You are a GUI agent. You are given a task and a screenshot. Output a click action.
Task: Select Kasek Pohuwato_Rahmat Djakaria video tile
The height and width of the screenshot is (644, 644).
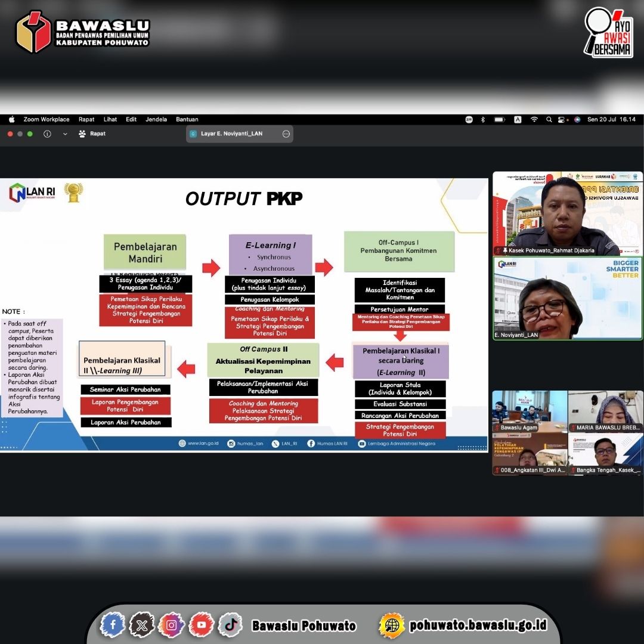tap(568, 213)
